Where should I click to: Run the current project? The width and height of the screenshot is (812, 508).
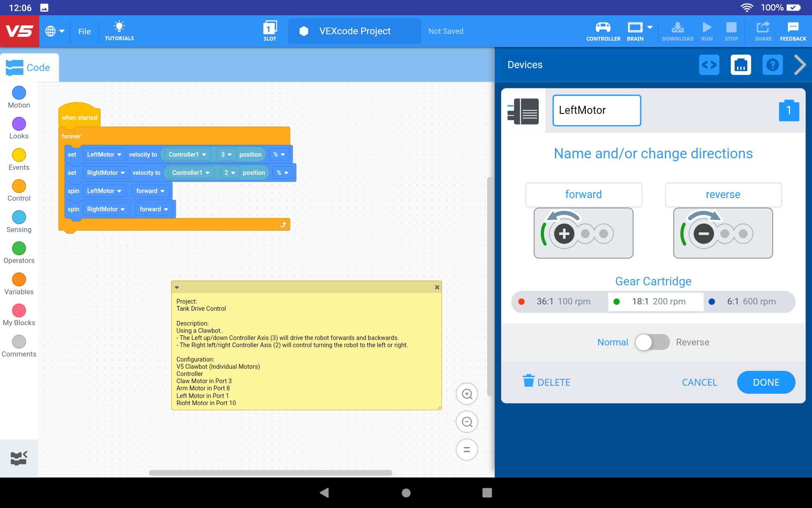pos(707,31)
